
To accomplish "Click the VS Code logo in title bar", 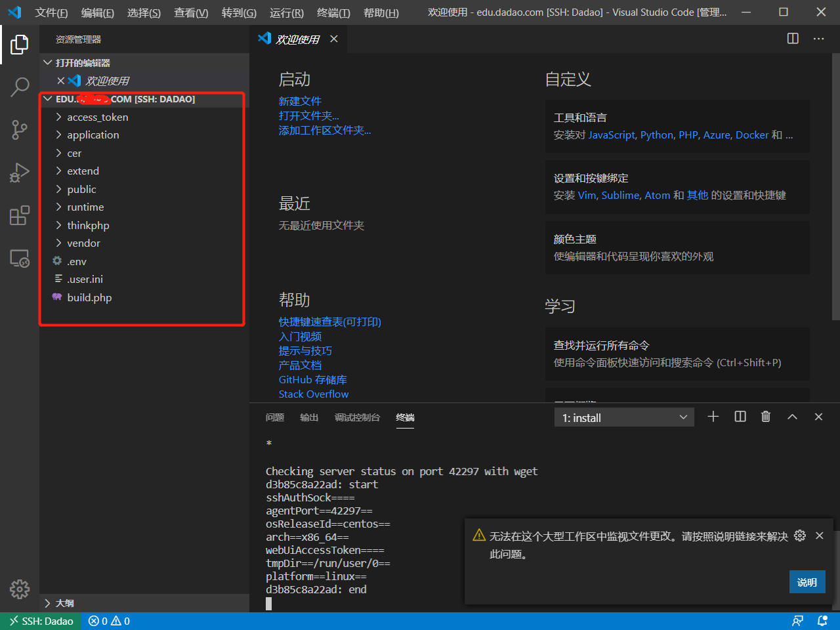I will tap(14, 12).
